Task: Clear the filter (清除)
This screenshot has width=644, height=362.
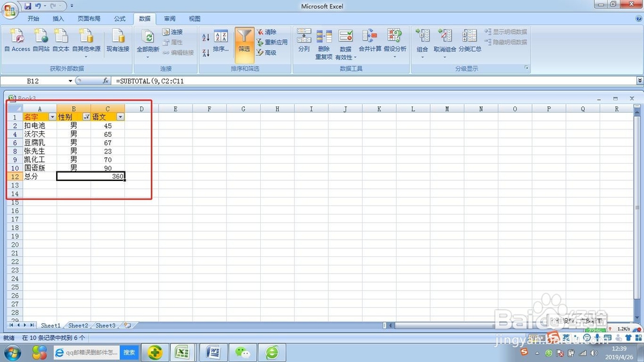Action: 267,32
